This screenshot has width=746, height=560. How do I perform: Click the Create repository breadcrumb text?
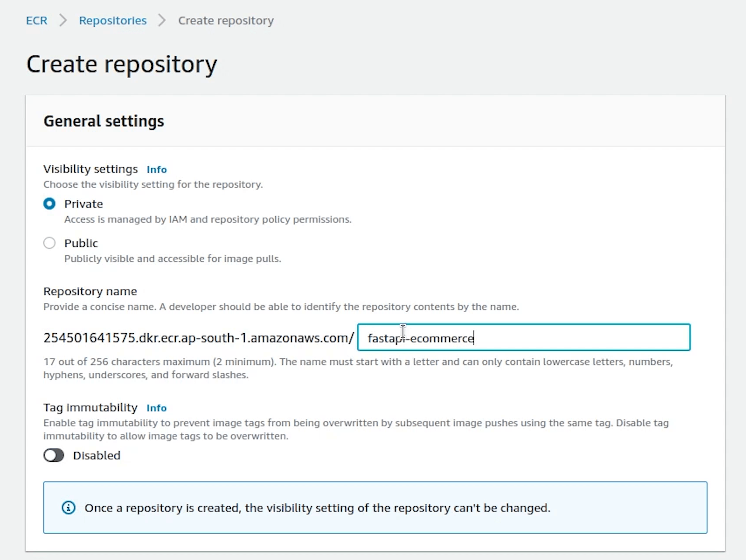coord(226,21)
